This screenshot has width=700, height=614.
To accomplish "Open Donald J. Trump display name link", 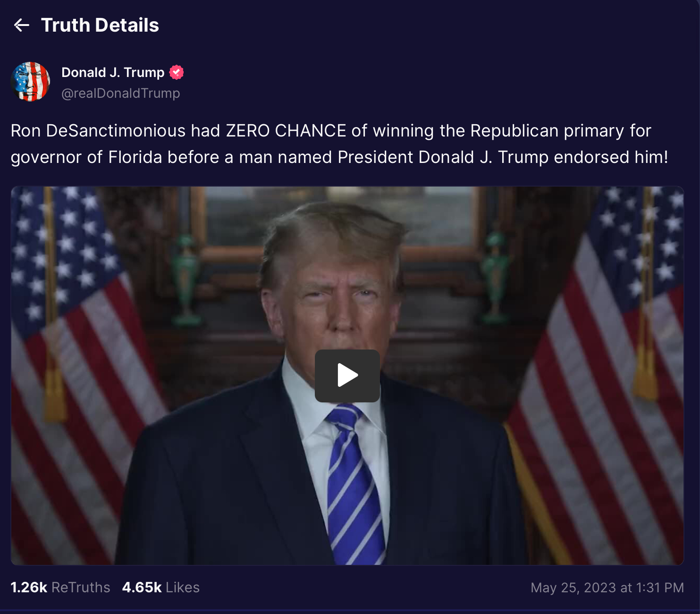I will (113, 72).
